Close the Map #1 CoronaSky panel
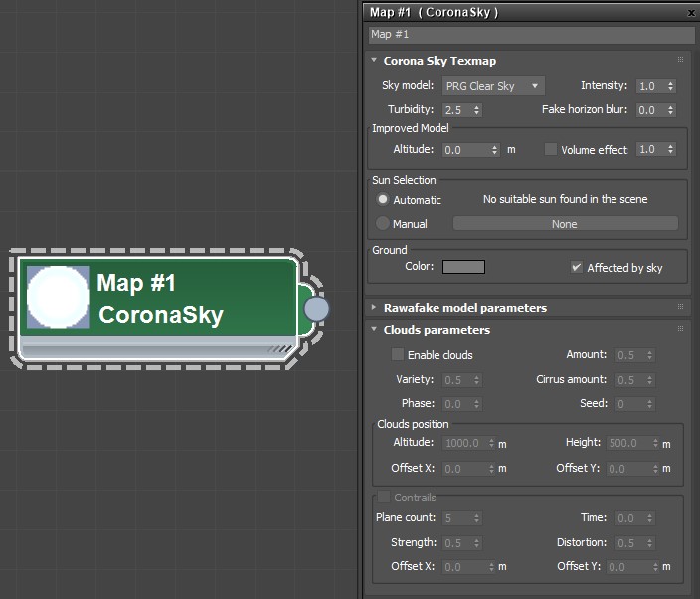The image size is (700, 599). 691,12
